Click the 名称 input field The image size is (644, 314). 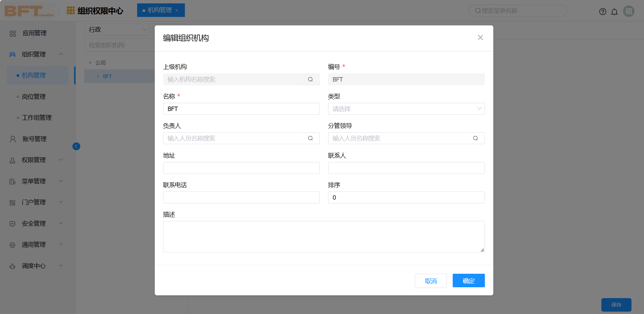pos(241,109)
